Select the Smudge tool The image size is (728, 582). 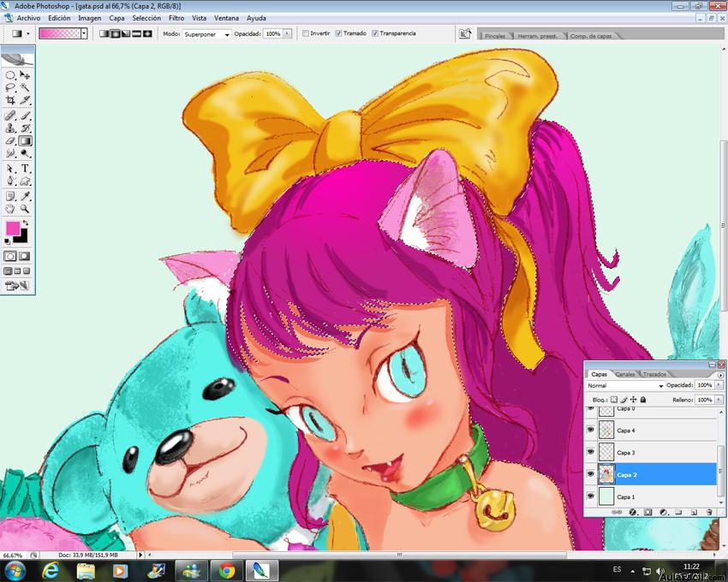(x=10, y=153)
